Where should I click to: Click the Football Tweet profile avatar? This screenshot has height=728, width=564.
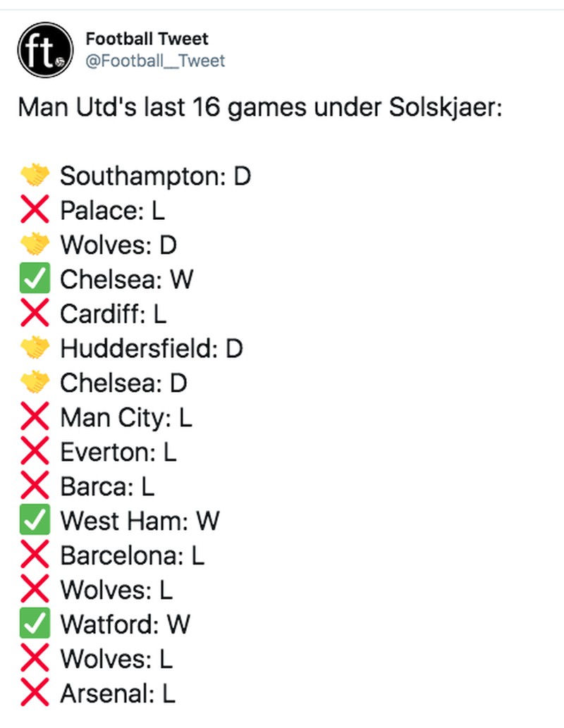tap(45, 49)
